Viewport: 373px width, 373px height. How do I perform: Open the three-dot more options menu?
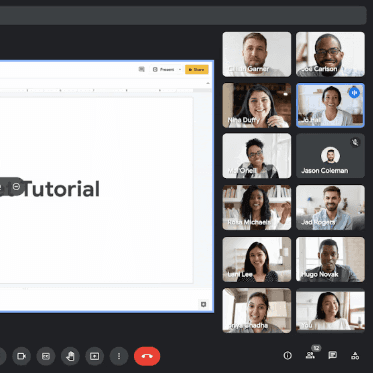[x=119, y=356]
